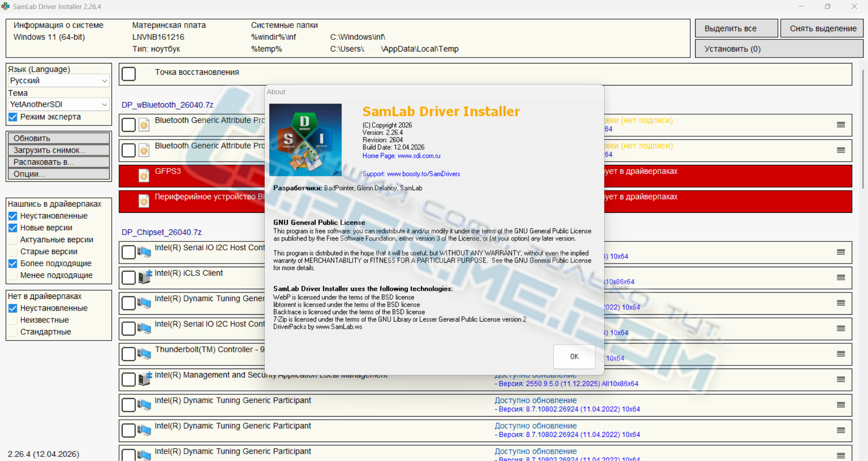The height and width of the screenshot is (461, 868).
Task: Click the Снять выделение button
Action: coord(821,29)
